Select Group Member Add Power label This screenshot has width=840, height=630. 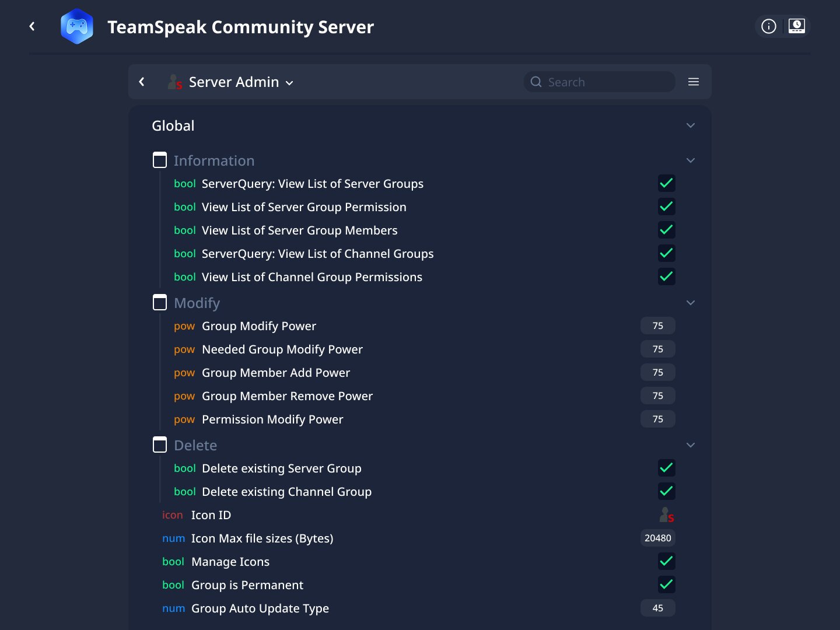coord(276,373)
